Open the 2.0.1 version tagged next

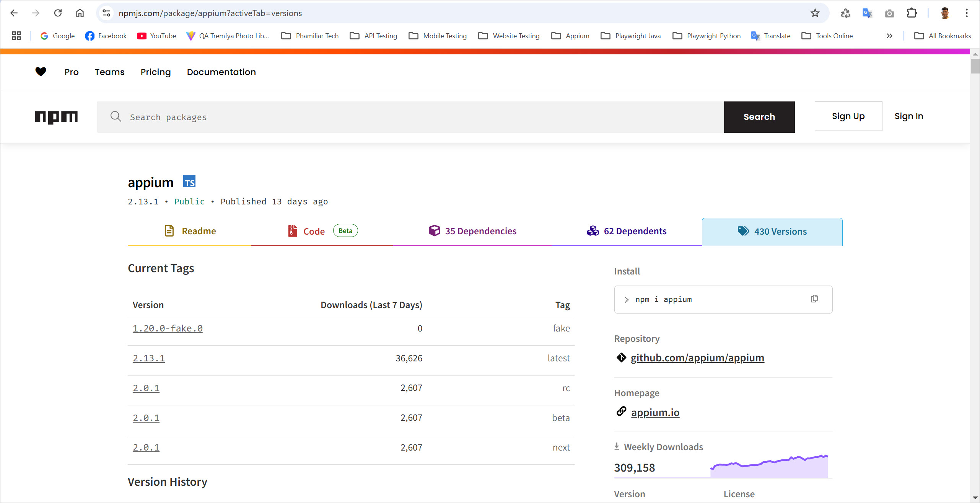(x=146, y=447)
